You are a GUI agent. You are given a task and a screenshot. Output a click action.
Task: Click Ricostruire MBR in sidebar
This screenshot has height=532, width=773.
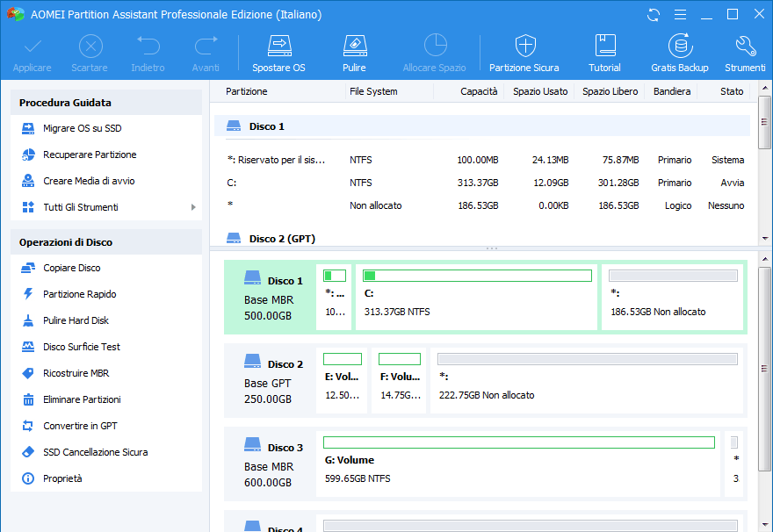point(76,373)
